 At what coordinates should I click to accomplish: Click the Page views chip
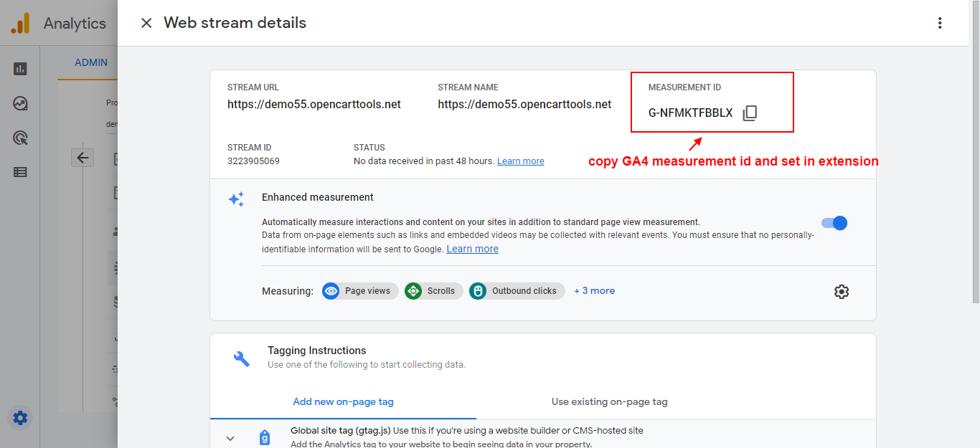click(x=360, y=291)
